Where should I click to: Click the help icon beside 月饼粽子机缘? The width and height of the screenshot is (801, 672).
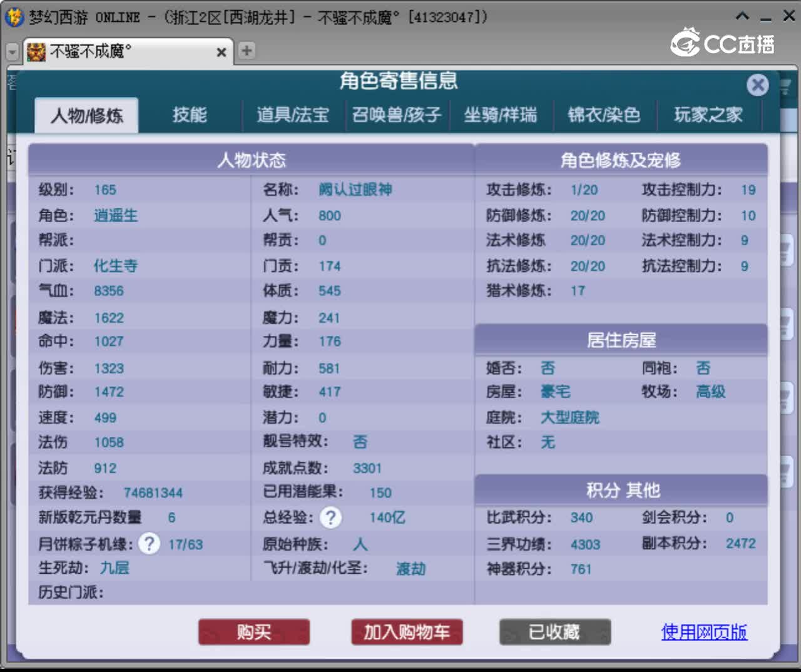149,543
